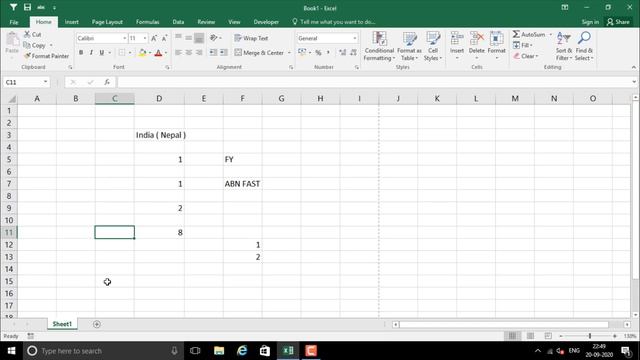The width and height of the screenshot is (640, 360).
Task: Set Bottom Align vertical alignment
Action: [199, 38]
